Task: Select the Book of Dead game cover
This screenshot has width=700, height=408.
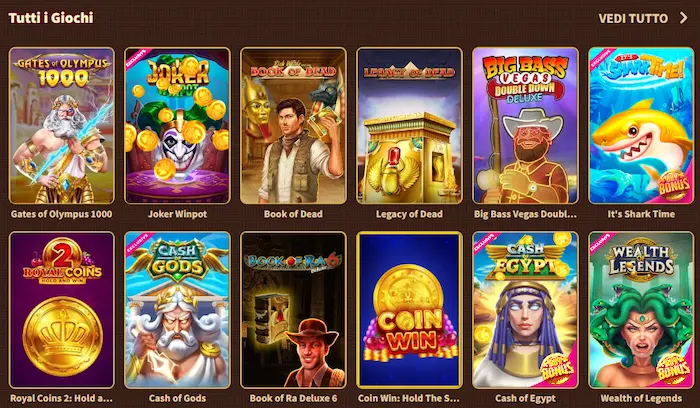Action: 293,126
